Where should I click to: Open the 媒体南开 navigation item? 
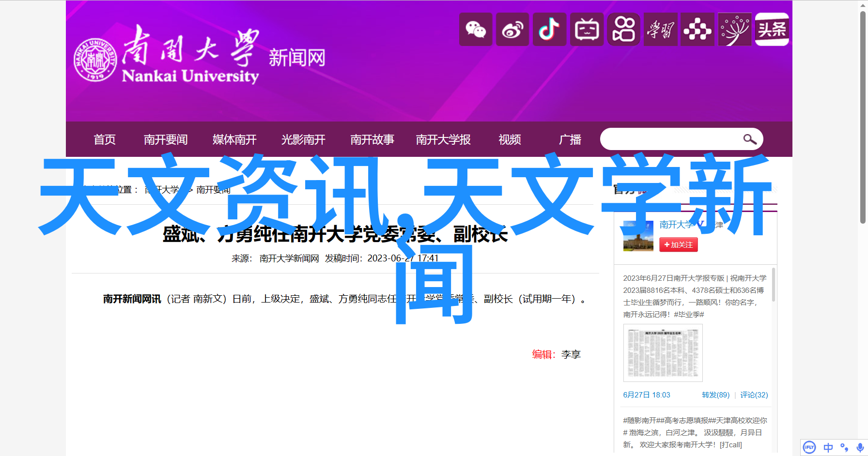point(234,139)
